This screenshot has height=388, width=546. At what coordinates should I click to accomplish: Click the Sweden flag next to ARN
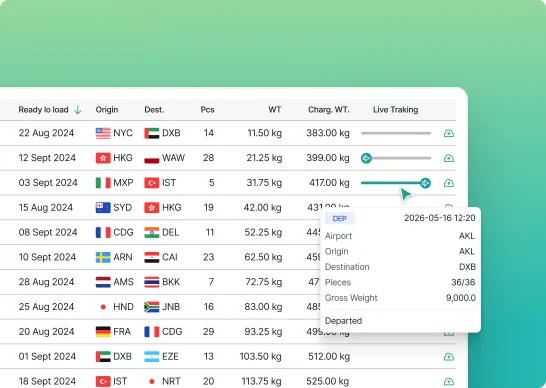coord(103,257)
